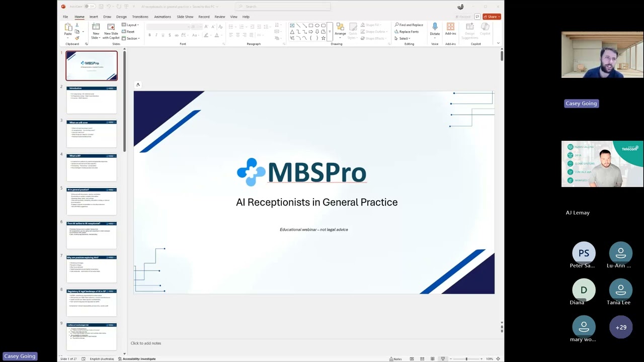
Task: Toggle the Notes pane
Action: [395, 359]
